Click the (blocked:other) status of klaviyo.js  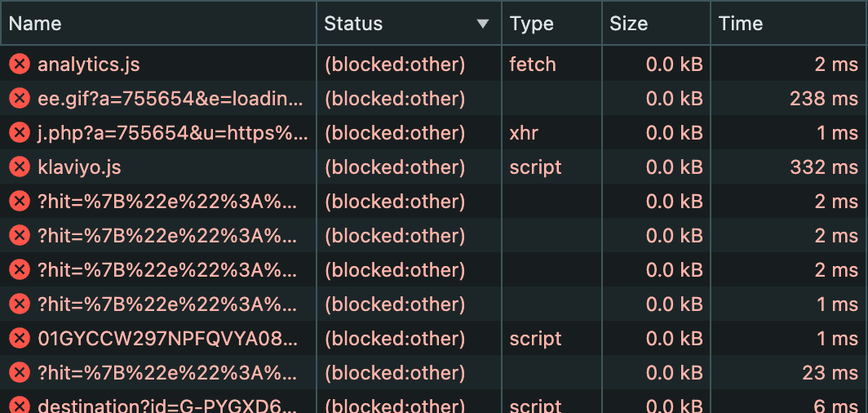pyautogui.click(x=395, y=167)
